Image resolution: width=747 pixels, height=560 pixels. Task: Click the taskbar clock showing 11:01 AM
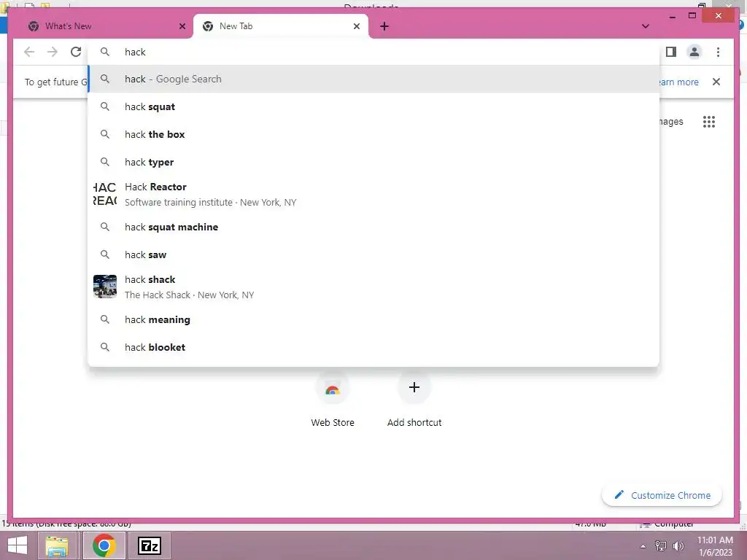click(x=715, y=546)
